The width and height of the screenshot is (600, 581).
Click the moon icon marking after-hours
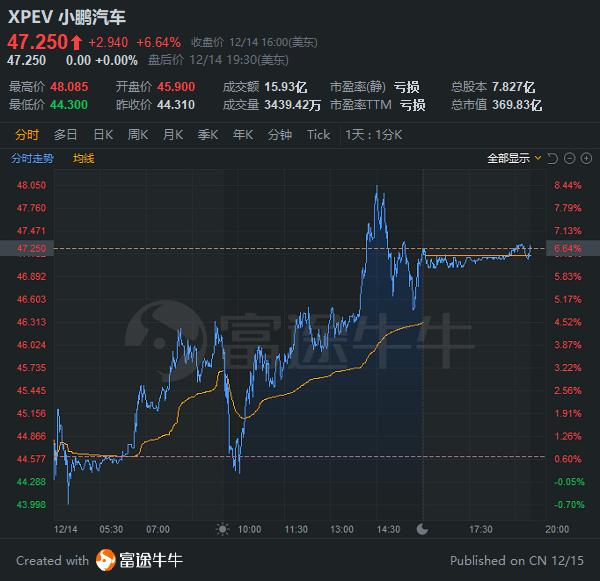(422, 529)
